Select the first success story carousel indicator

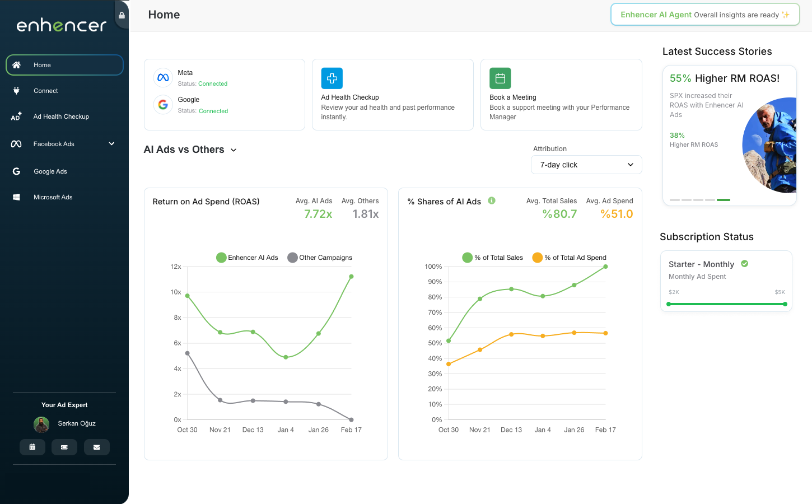point(675,200)
